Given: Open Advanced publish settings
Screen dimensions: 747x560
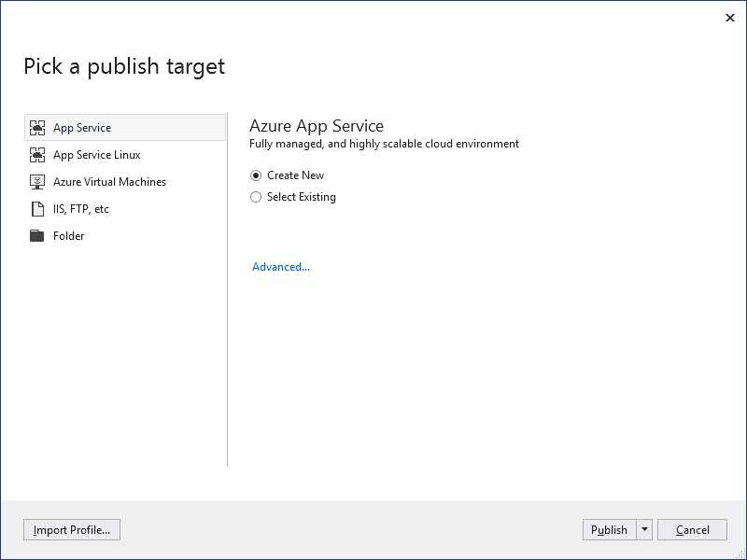Looking at the screenshot, I should pos(280,266).
